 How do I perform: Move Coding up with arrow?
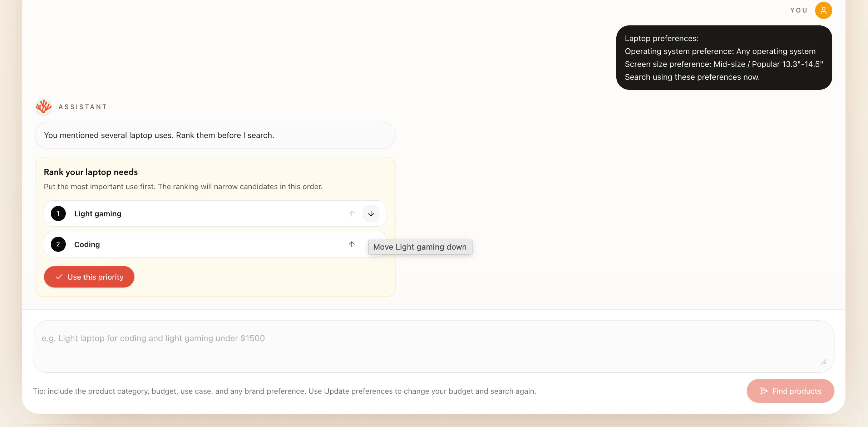tap(351, 244)
